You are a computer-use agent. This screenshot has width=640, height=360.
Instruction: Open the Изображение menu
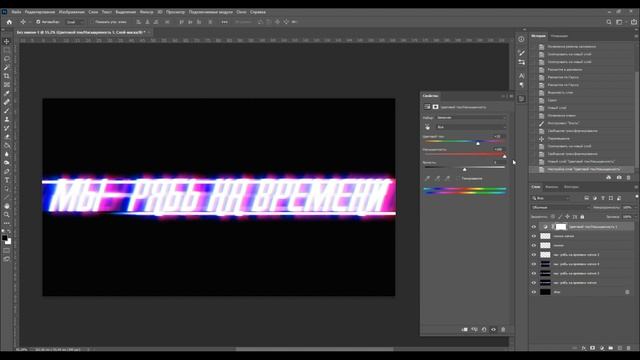click(x=72, y=12)
